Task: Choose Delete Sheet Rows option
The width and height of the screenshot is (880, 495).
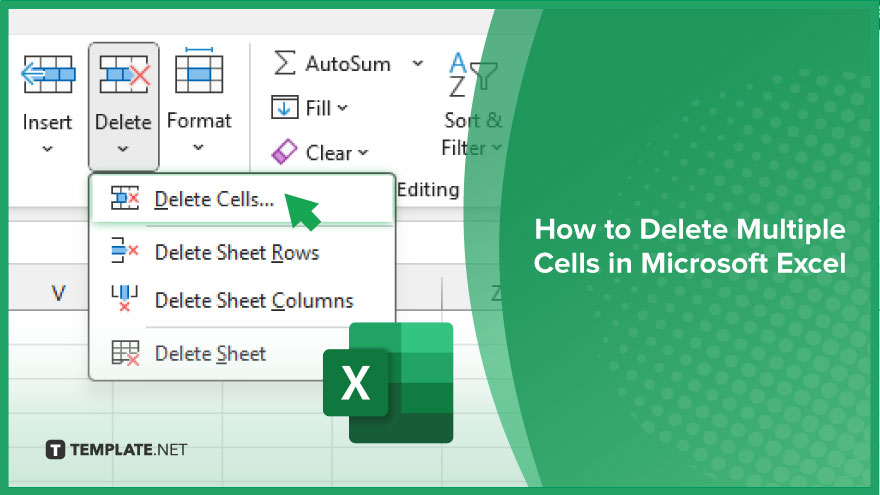Action: coord(242,252)
